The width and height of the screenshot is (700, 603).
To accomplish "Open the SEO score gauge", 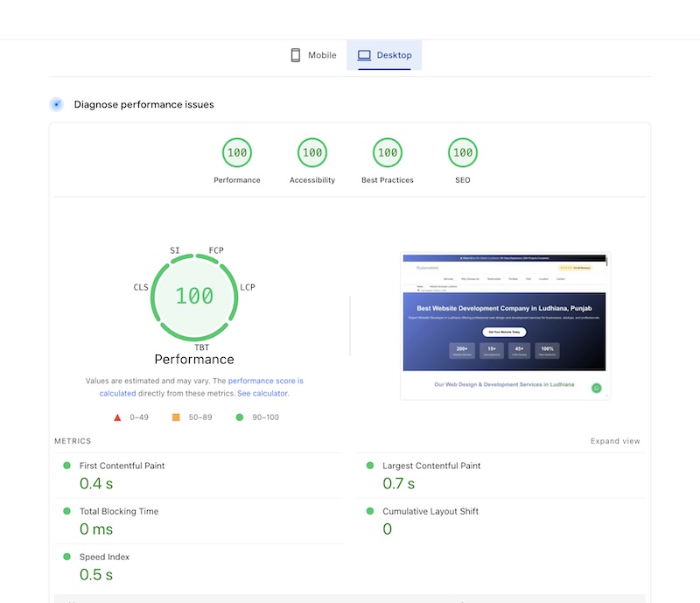I will click(463, 153).
